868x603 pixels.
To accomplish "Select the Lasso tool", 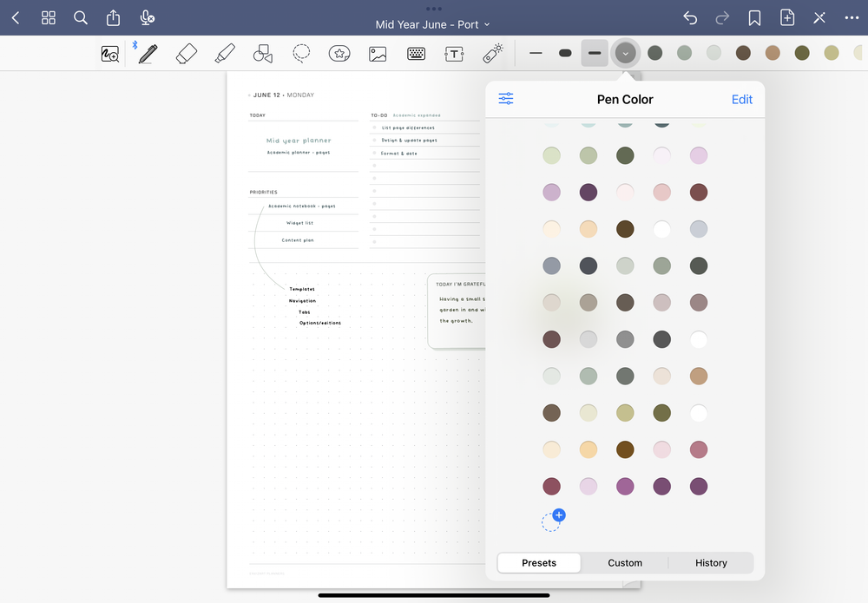I will tap(301, 53).
